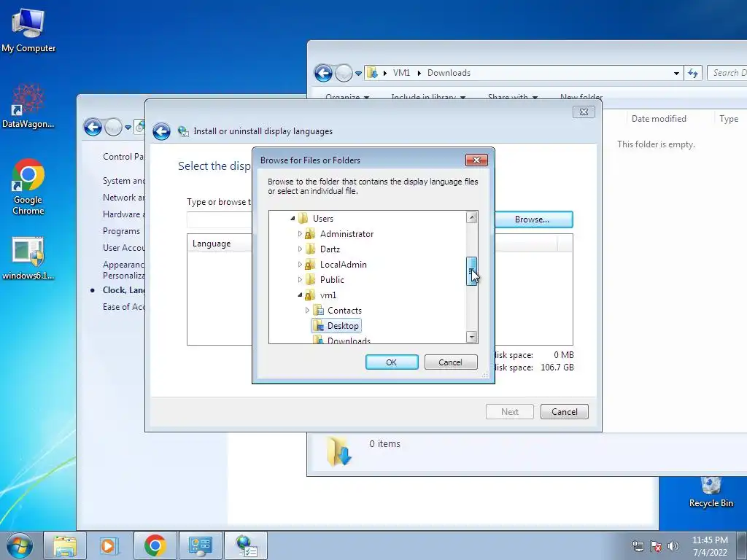747x560 pixels.
Task: Go back in the Control Panel window
Action: tap(93, 127)
